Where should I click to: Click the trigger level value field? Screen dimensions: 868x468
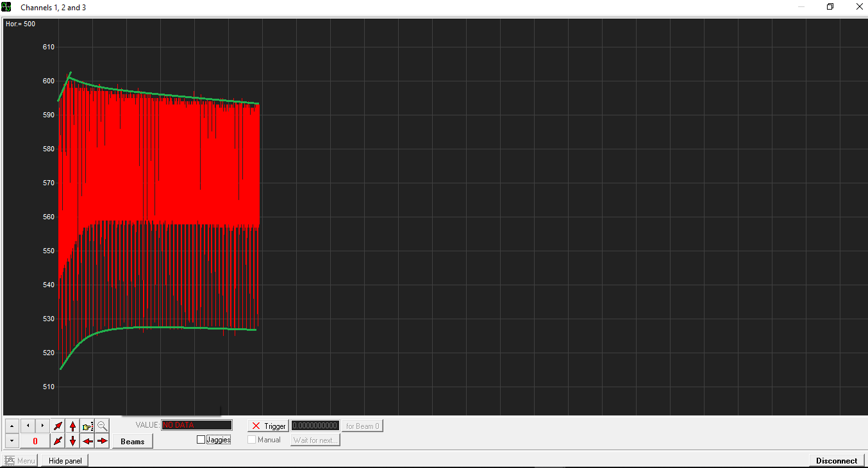315,426
